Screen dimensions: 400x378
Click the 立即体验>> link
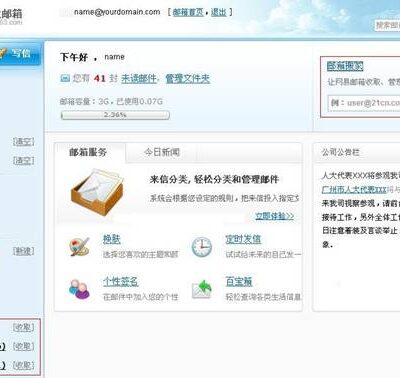coord(275,216)
